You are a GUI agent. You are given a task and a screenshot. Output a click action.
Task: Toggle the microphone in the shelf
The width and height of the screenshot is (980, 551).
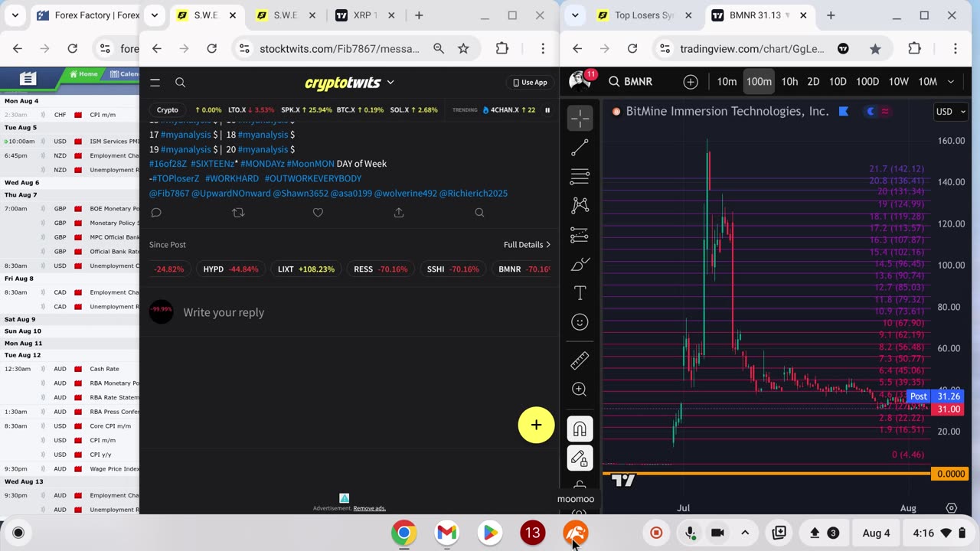691,533
